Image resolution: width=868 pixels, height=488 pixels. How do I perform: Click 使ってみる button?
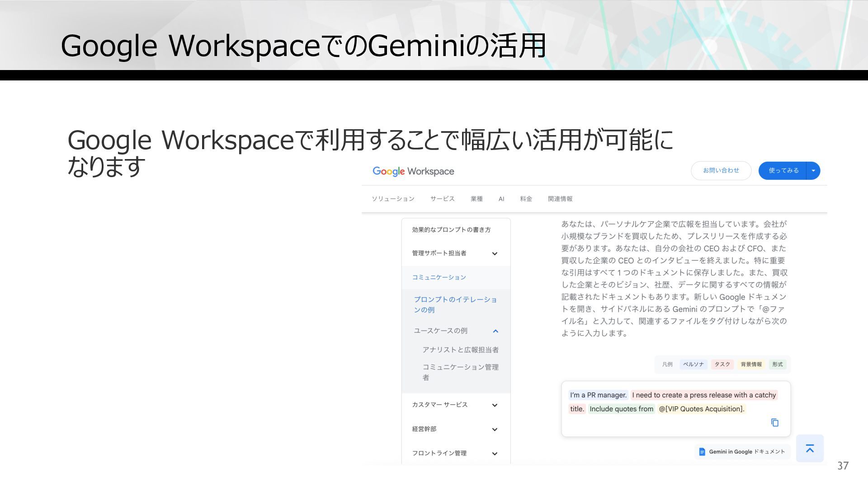(x=783, y=171)
